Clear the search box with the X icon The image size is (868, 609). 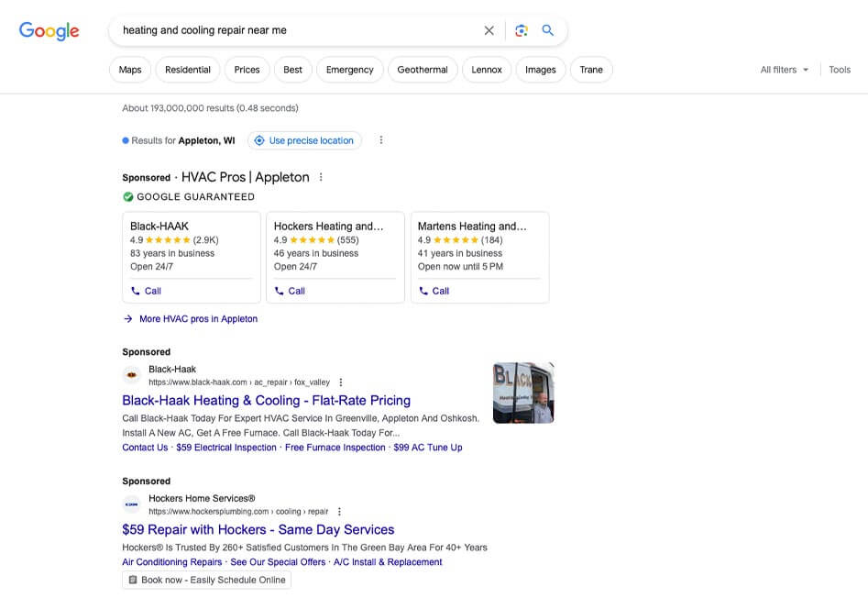(x=489, y=30)
